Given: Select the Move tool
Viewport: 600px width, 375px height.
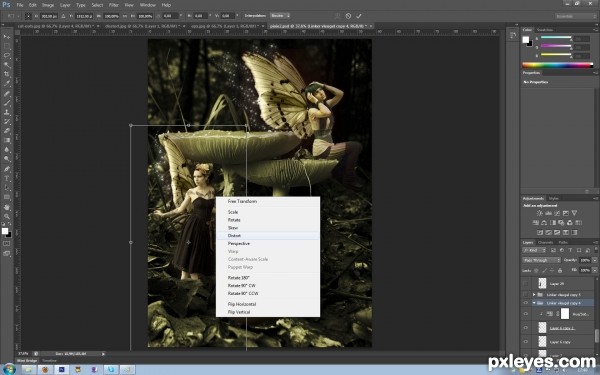Looking at the screenshot, I should (x=7, y=37).
